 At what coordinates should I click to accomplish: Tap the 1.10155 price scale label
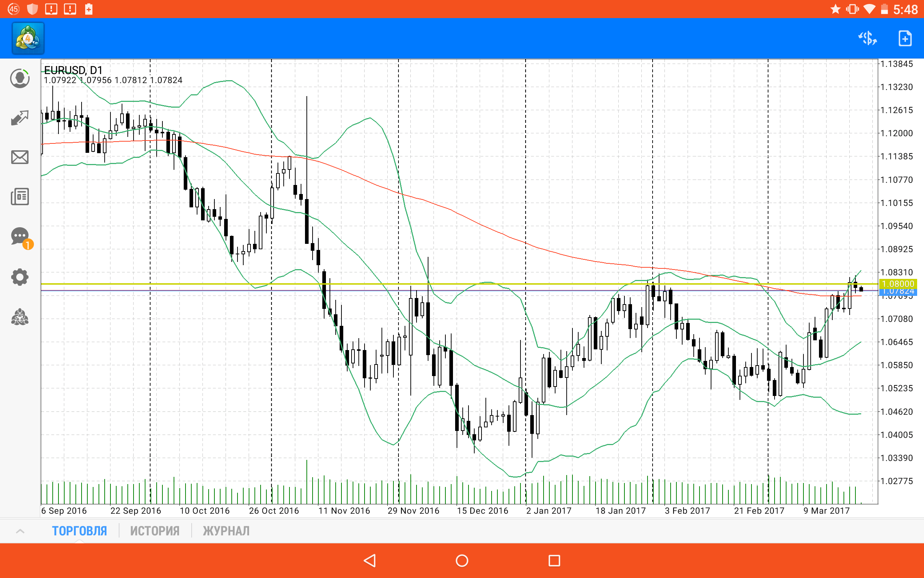click(x=897, y=203)
